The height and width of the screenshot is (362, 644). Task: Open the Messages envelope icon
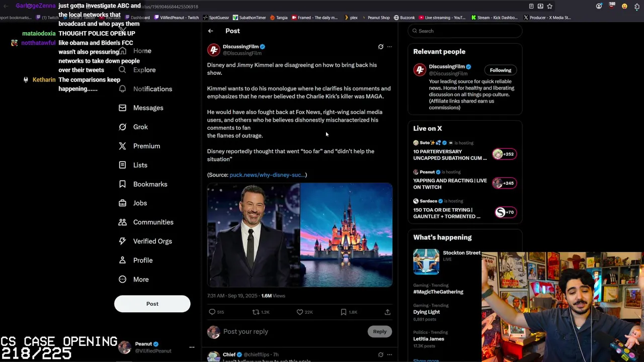tap(122, 108)
